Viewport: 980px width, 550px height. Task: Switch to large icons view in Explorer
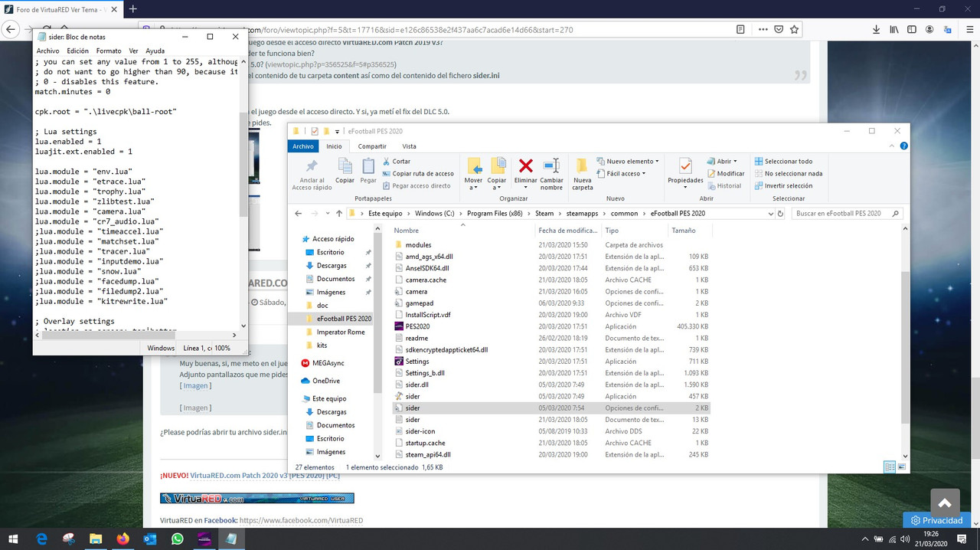[902, 467]
